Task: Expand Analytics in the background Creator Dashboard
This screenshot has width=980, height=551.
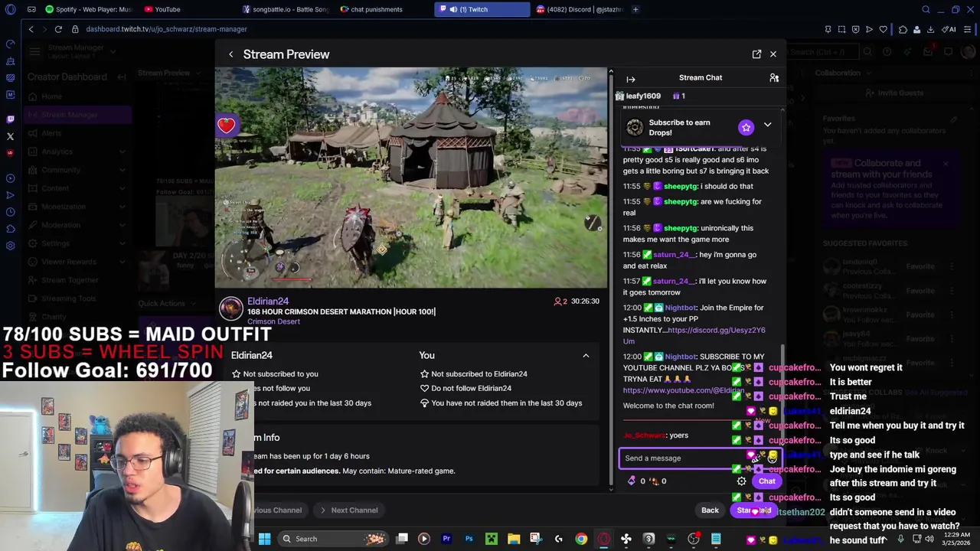Action: point(77,152)
